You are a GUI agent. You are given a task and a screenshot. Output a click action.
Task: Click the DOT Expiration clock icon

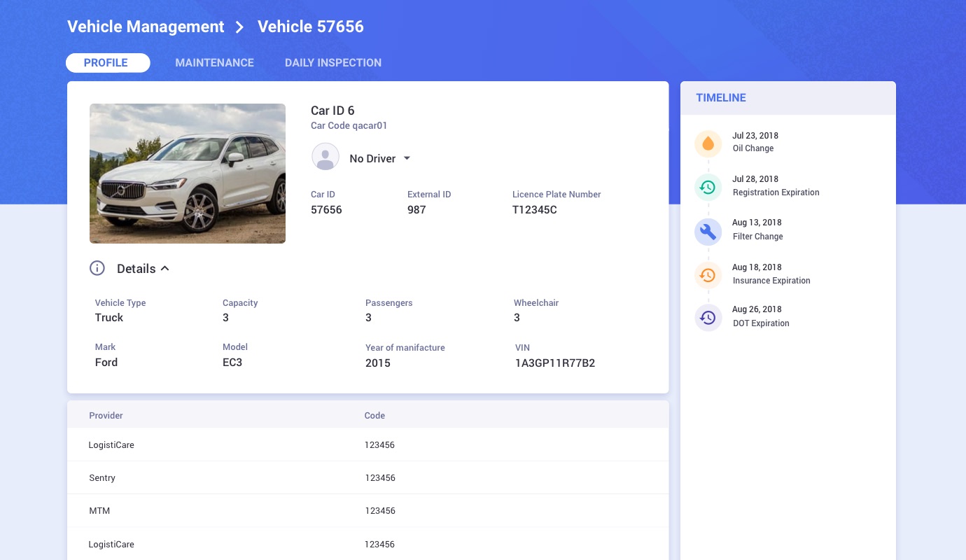(x=708, y=317)
